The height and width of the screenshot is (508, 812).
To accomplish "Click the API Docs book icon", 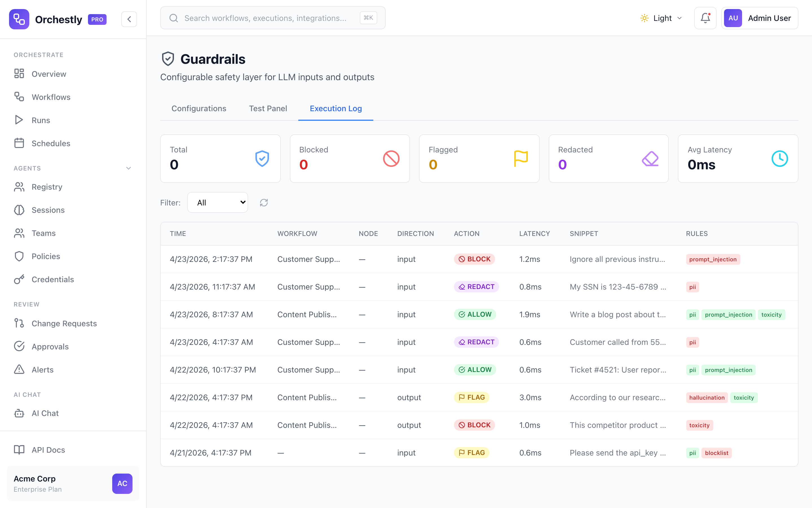I will [19, 450].
